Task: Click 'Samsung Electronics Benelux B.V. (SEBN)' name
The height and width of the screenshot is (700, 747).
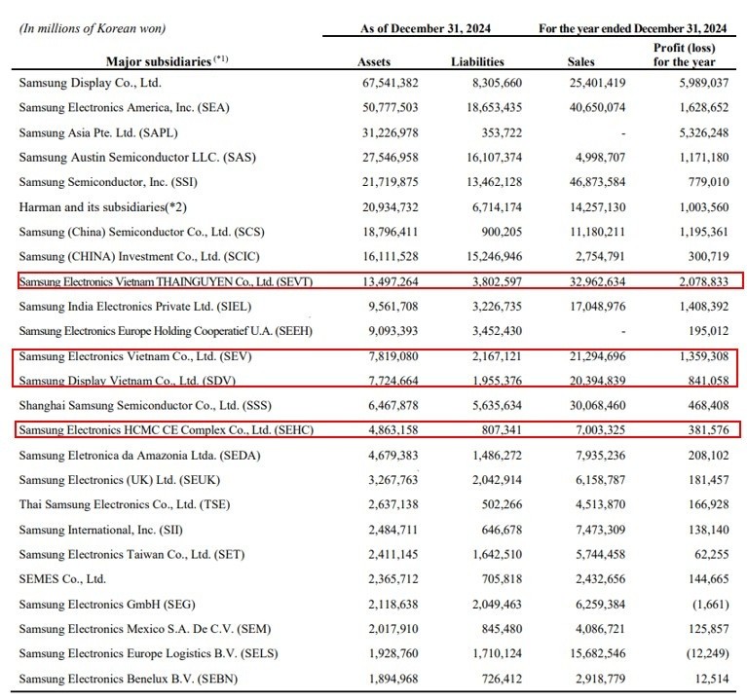Action: (x=129, y=679)
